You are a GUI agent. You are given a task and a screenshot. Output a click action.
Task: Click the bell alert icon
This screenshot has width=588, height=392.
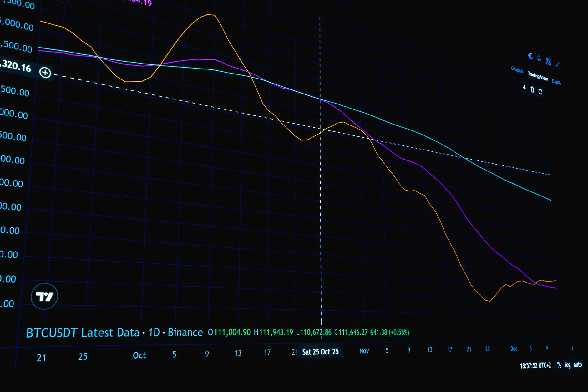coord(539,59)
